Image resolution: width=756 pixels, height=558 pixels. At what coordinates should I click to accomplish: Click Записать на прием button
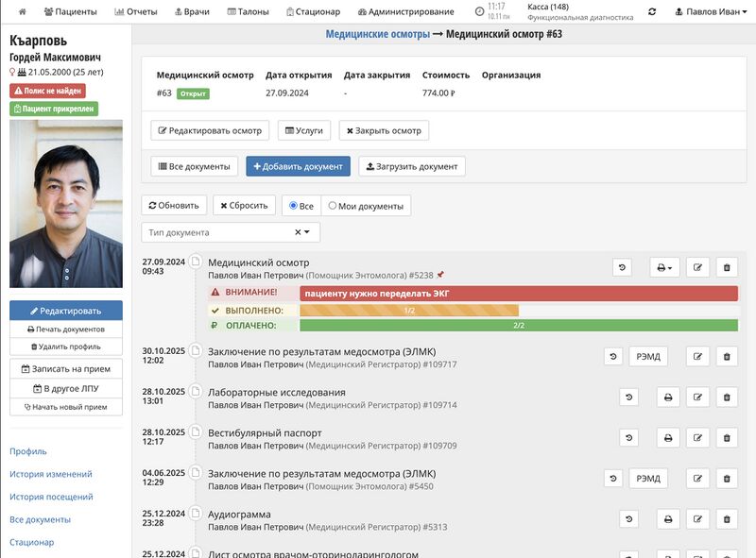(66, 368)
